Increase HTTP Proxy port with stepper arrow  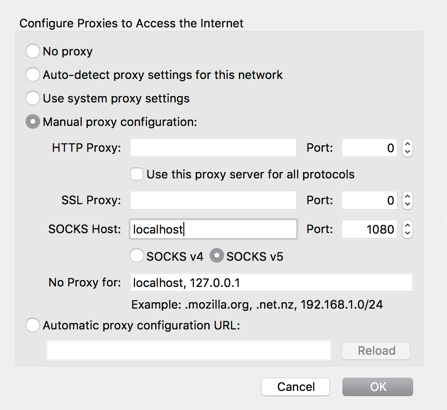coord(407,144)
